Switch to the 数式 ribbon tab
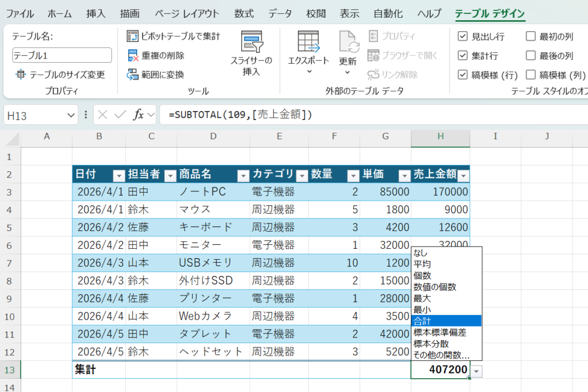Viewport: 588px width, 392px height. (x=244, y=14)
